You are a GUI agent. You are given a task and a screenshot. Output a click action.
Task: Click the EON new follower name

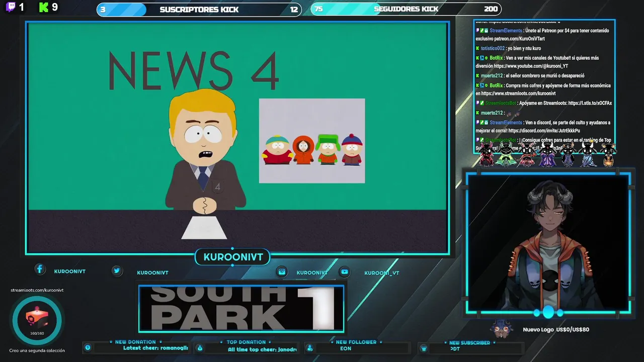[346, 348]
